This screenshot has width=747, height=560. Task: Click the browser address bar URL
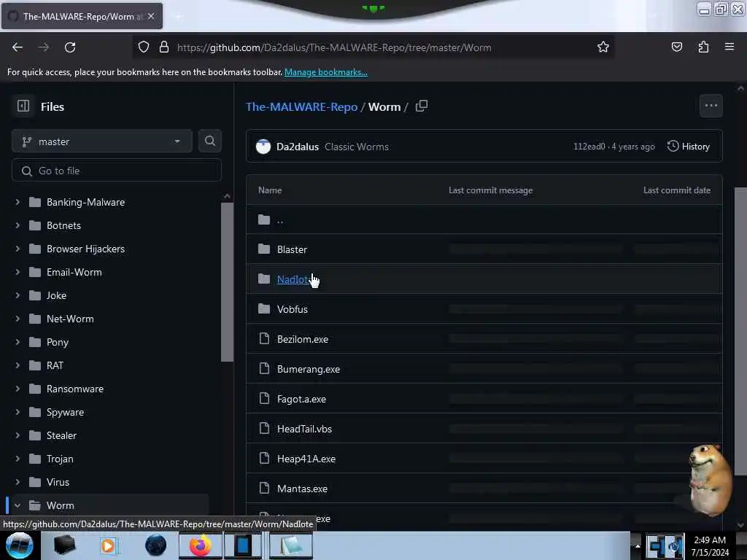pyautogui.click(x=334, y=47)
